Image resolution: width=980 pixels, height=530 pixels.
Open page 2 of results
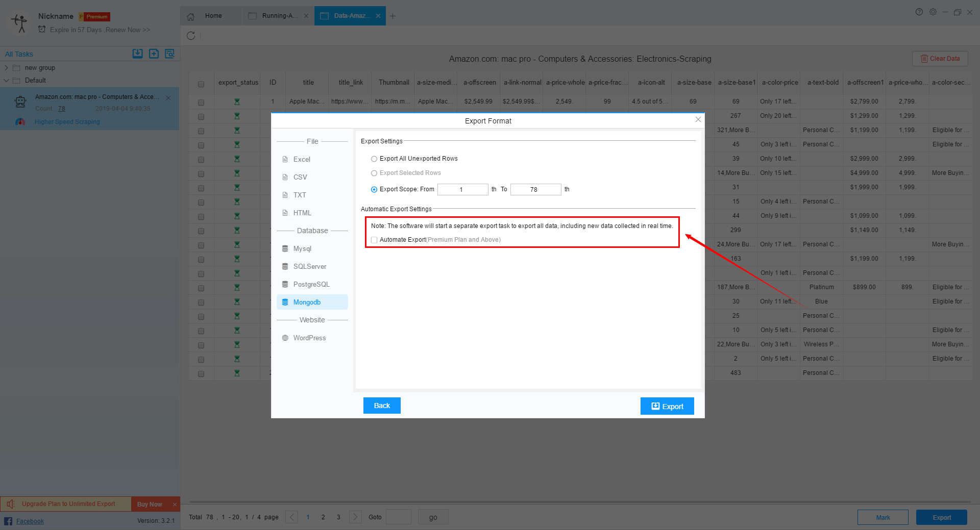(x=323, y=517)
